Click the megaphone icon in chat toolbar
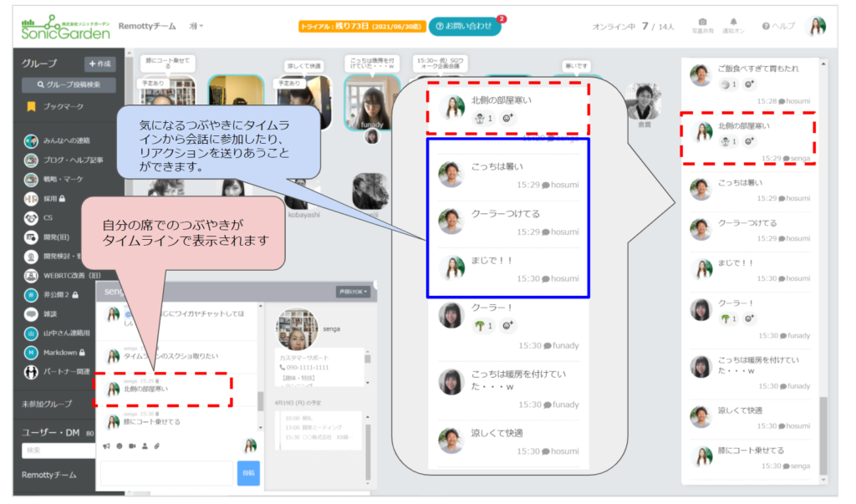Viewport: 856px width, 504px height. pyautogui.click(x=106, y=446)
